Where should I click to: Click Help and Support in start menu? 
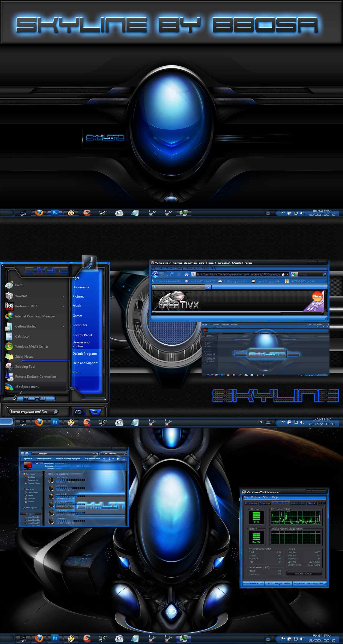(x=85, y=363)
